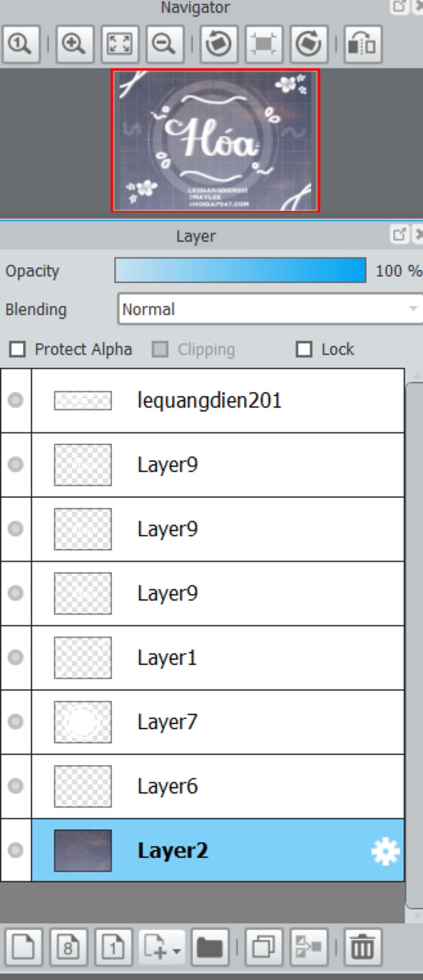Fit canvas to window in Navigator

pos(120,44)
